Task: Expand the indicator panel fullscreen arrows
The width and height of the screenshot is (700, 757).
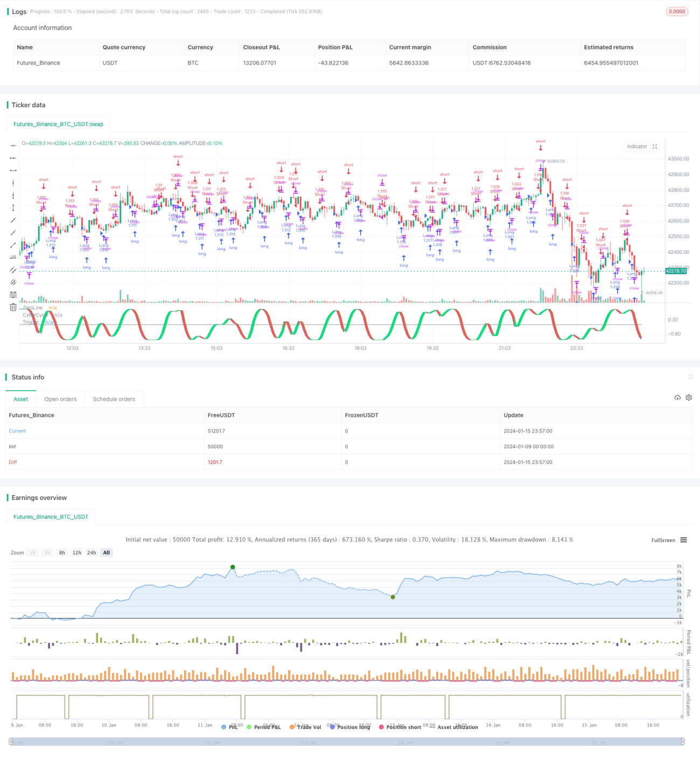Action: point(655,147)
